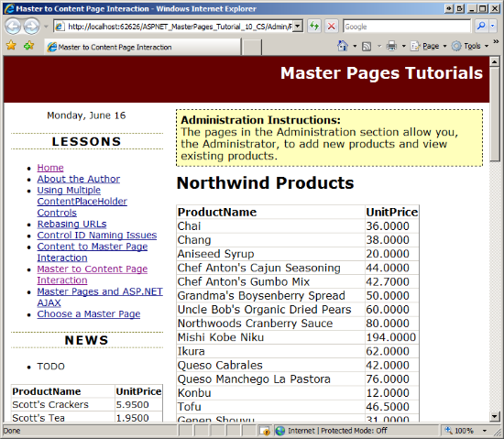Click the Home house toolbar icon

tap(343, 46)
